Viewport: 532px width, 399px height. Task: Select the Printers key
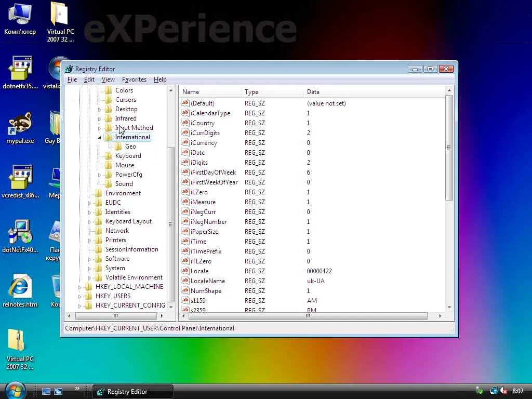[x=116, y=240]
